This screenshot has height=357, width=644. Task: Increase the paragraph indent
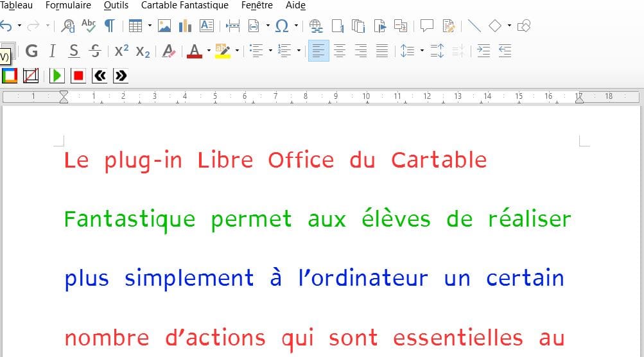coord(483,51)
